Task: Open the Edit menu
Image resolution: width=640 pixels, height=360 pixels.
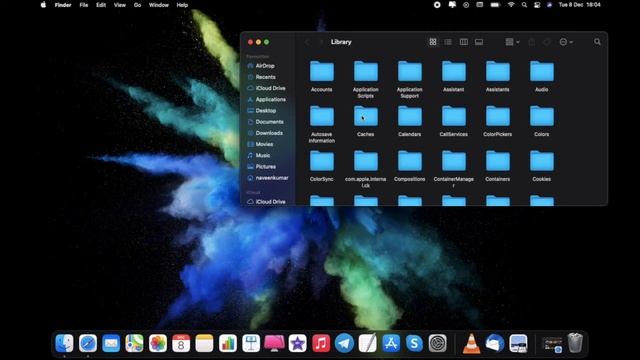Action: tap(101, 5)
